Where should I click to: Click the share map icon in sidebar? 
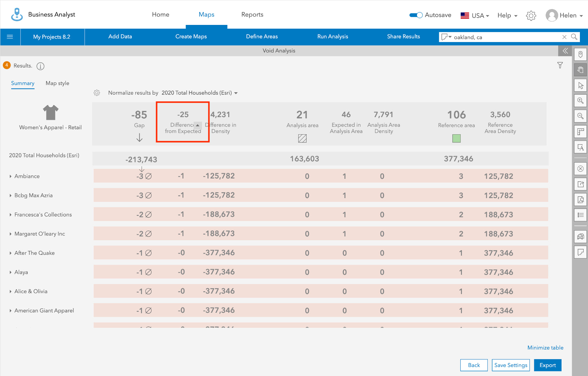pyautogui.click(x=581, y=184)
